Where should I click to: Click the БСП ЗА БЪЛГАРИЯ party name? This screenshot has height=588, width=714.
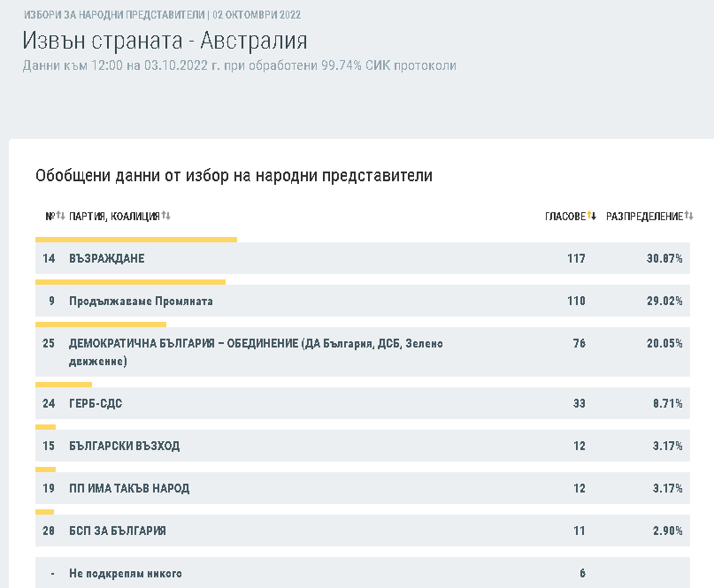[x=117, y=531]
